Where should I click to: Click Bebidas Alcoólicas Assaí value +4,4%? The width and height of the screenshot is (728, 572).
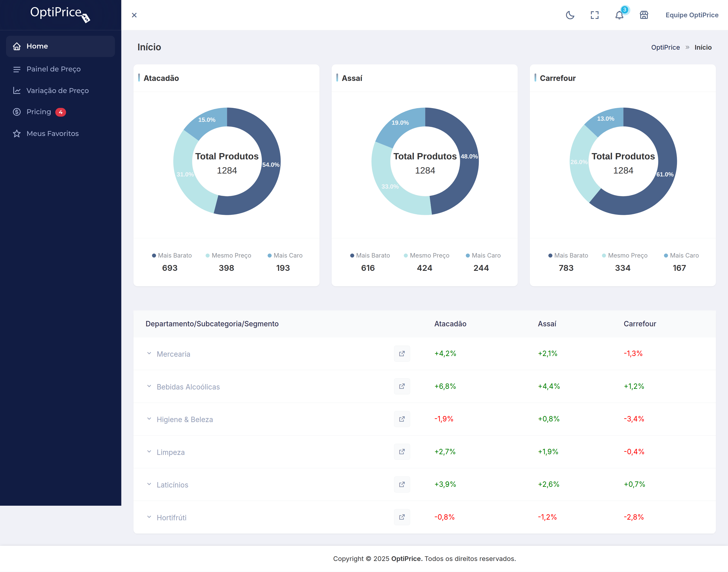(x=549, y=386)
